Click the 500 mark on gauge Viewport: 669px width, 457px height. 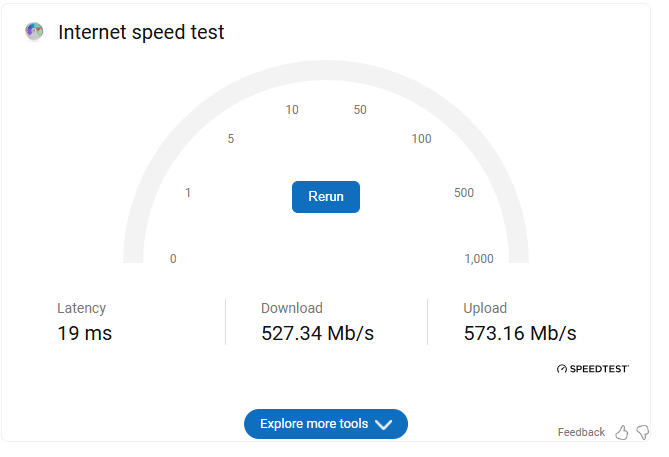[464, 193]
